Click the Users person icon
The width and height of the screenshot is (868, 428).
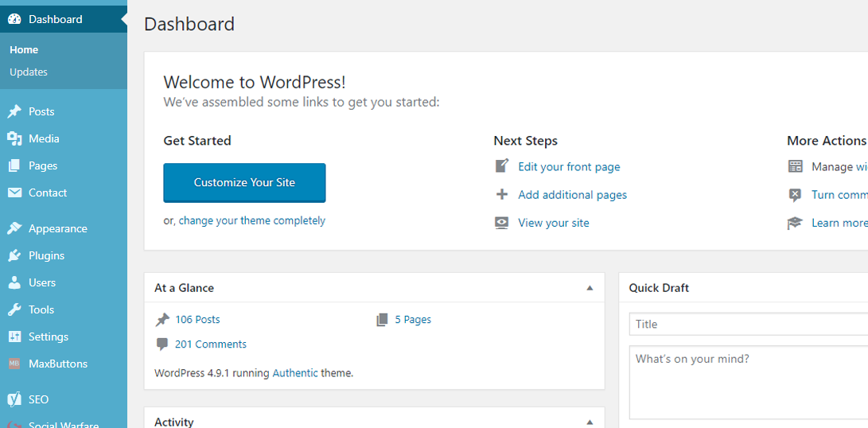point(14,283)
